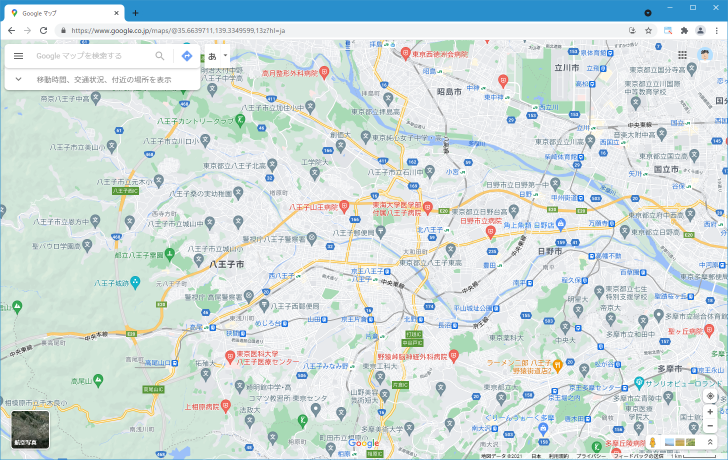Click the 上相原病院 hospital pin
Image resolution: width=728 pixels, height=460 pixels.
226,405
